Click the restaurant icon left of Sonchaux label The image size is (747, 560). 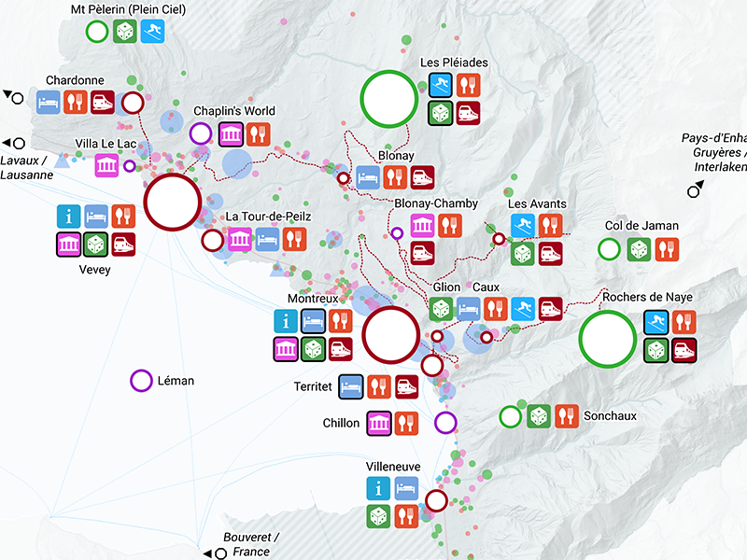567,416
